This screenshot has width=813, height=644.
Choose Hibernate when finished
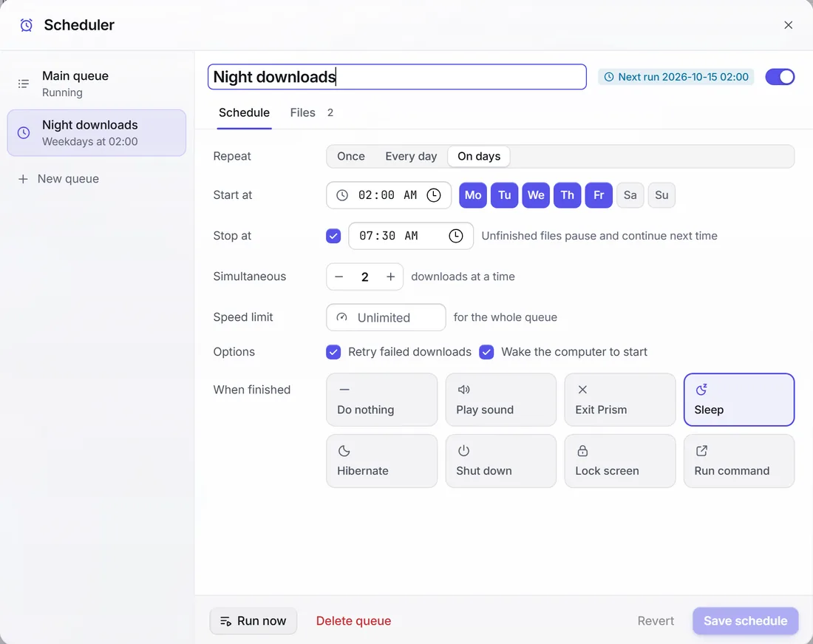(381, 461)
